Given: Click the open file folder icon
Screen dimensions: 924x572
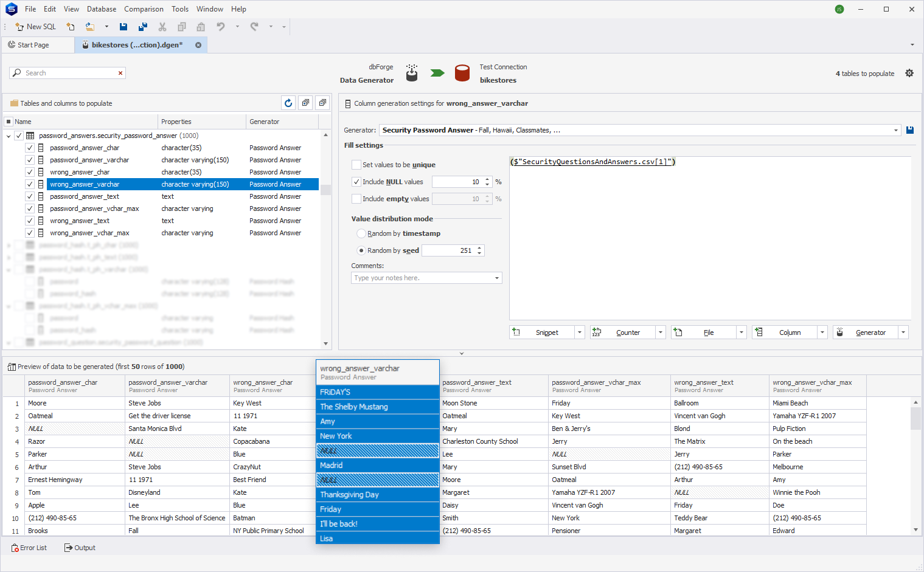Looking at the screenshot, I should tap(90, 27).
